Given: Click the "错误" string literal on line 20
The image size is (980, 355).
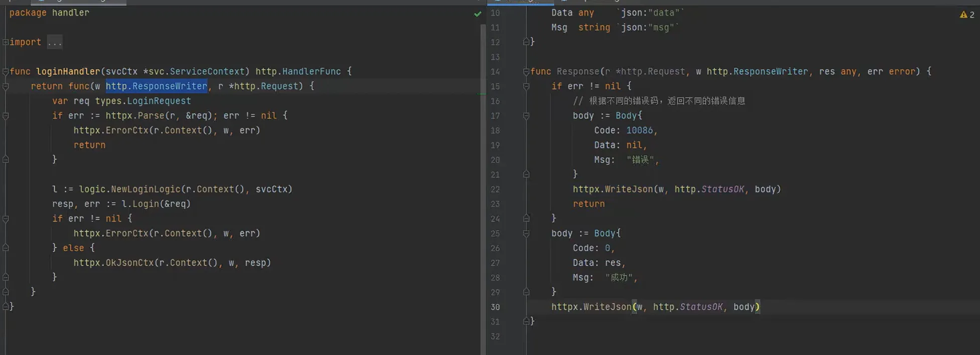Looking at the screenshot, I should pyautogui.click(x=640, y=160).
